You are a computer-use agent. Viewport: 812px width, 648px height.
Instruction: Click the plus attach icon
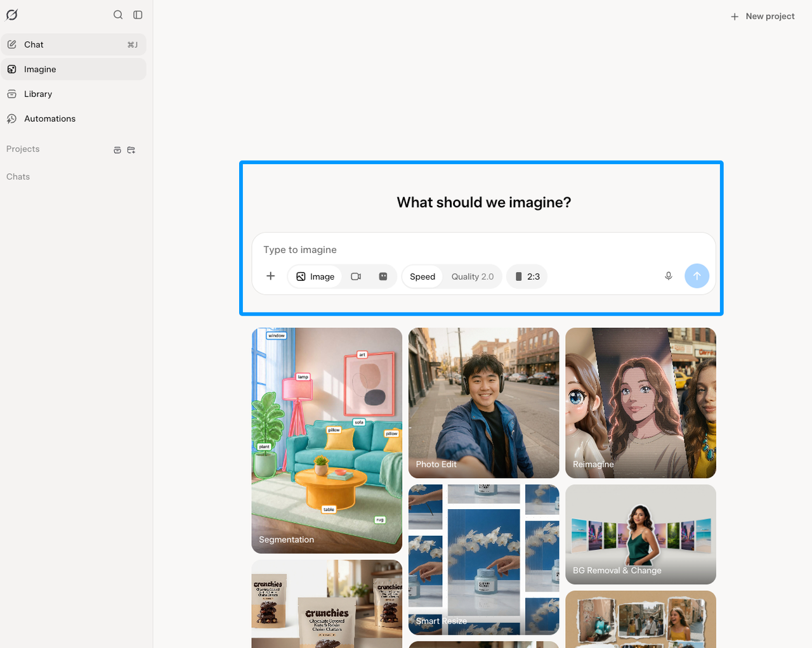271,276
